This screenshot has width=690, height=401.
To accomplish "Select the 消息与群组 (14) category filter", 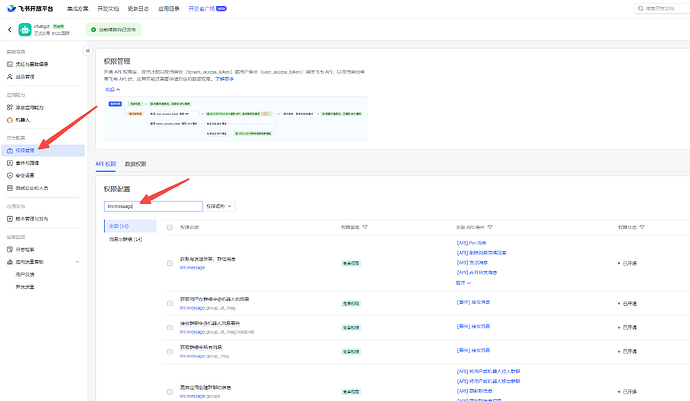I will coord(126,239).
